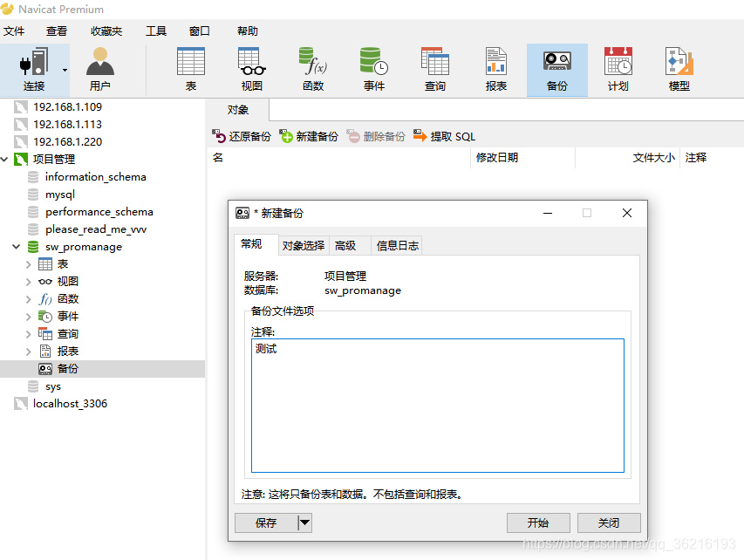
Task: Select the 项目管理 connection node
Action: (53, 159)
